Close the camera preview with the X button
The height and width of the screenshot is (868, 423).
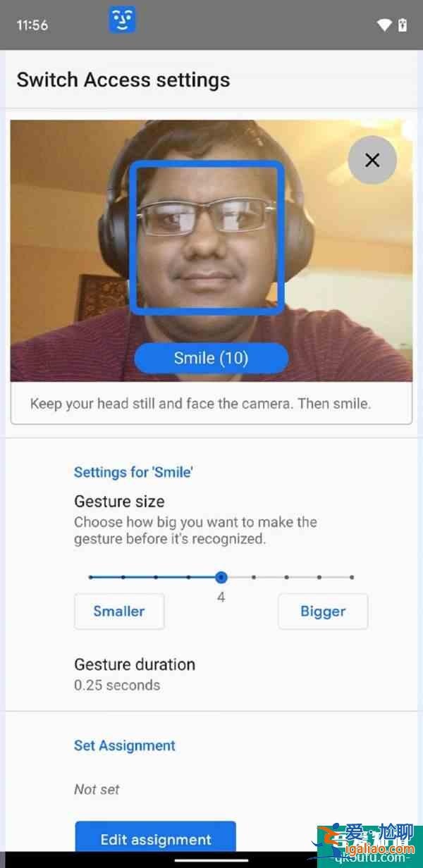pyautogui.click(x=372, y=160)
